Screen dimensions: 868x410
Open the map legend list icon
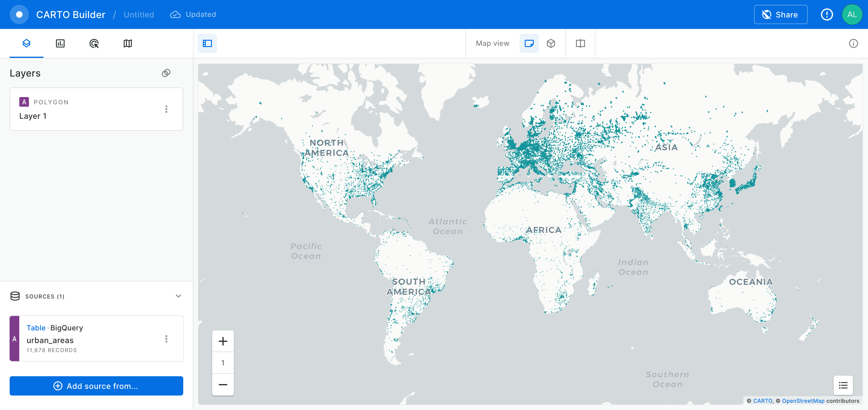pyautogui.click(x=843, y=385)
